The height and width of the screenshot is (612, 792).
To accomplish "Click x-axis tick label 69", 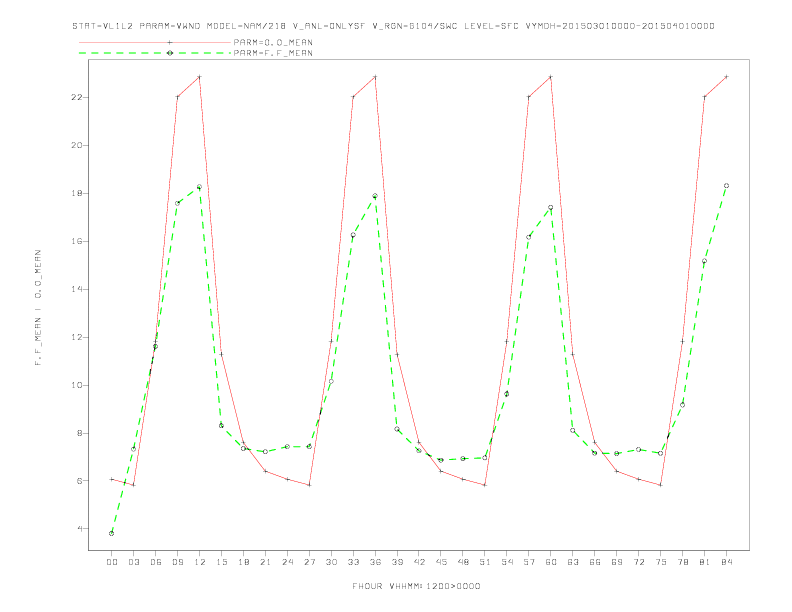I will click(x=617, y=562).
